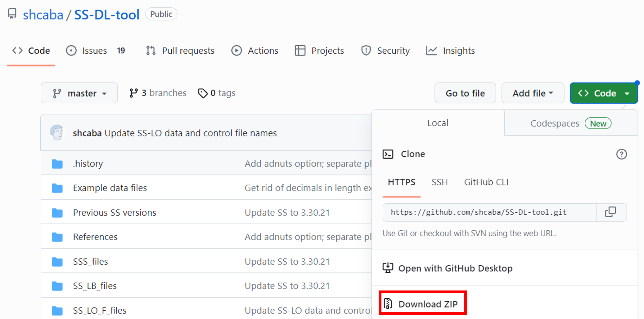This screenshot has height=319, width=644.
Task: Open the SSS_files folder
Action: 90,261
